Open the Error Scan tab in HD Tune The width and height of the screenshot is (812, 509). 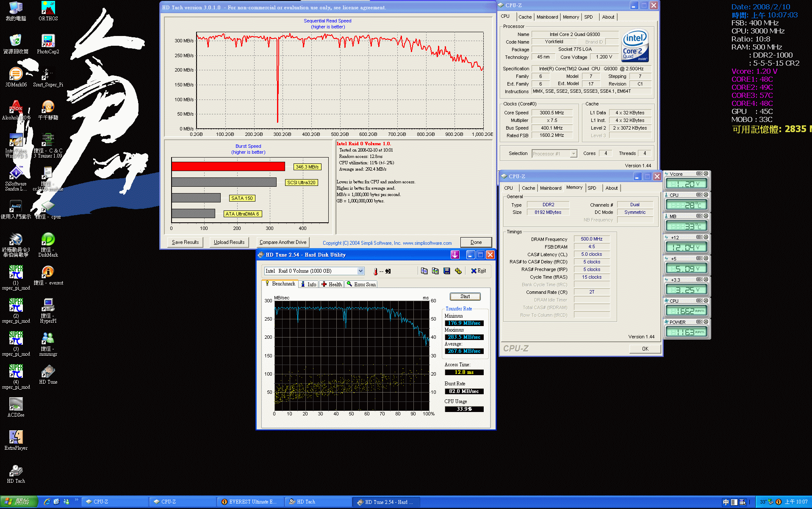361,285
